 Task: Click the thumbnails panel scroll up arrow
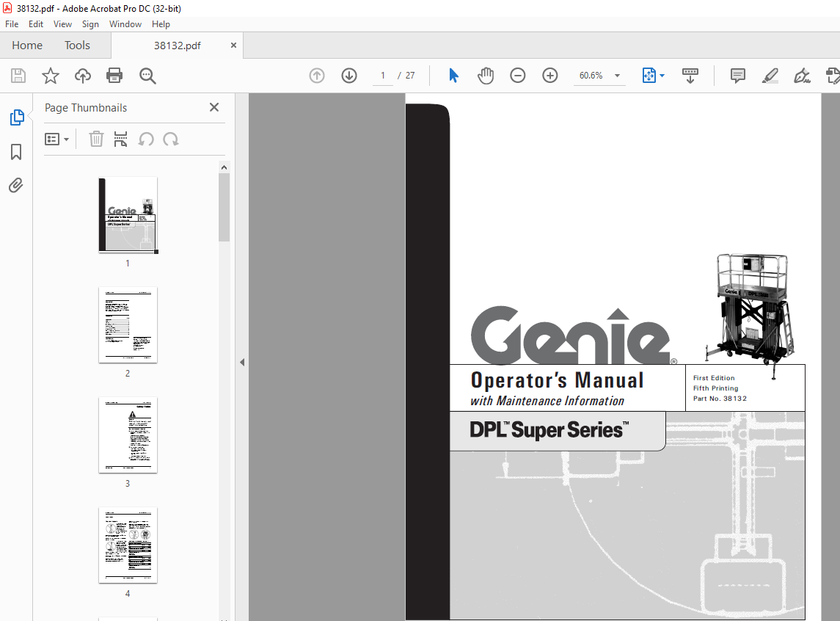(x=224, y=167)
